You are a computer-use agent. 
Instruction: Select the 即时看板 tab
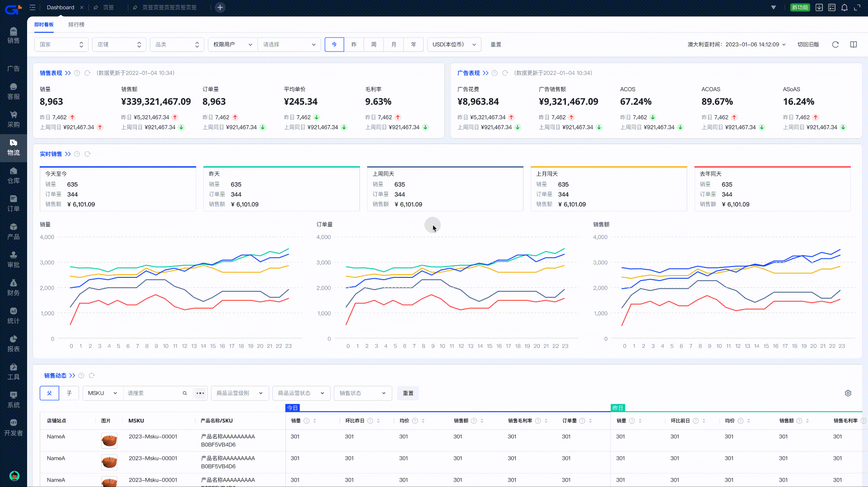pos(43,24)
